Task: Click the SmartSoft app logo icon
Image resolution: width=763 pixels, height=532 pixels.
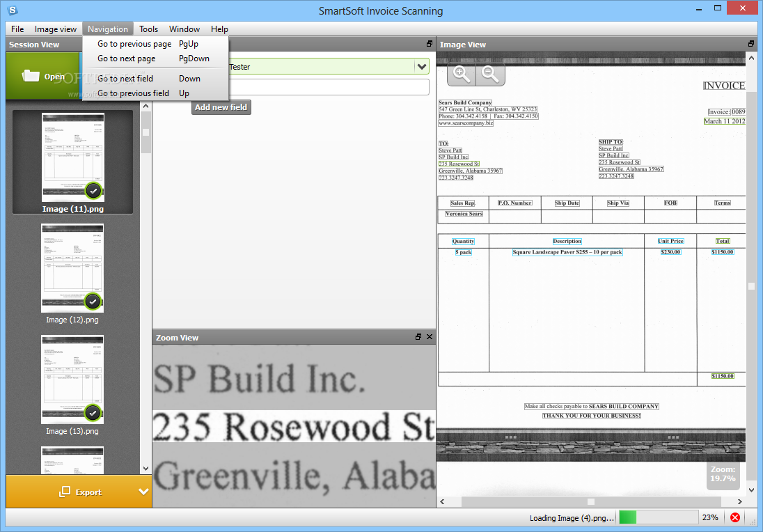Action: (x=13, y=10)
